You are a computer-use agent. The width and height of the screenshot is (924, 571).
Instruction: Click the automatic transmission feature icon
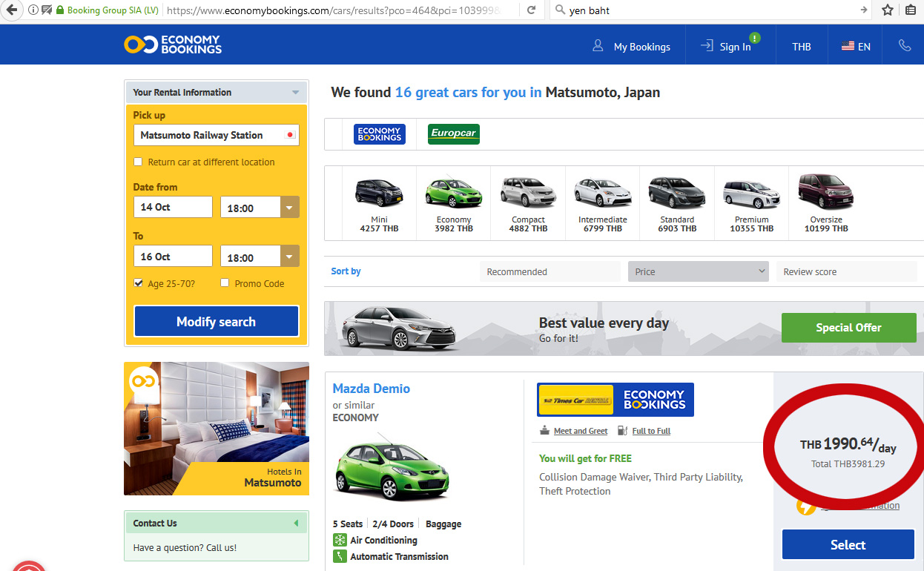pyautogui.click(x=340, y=556)
